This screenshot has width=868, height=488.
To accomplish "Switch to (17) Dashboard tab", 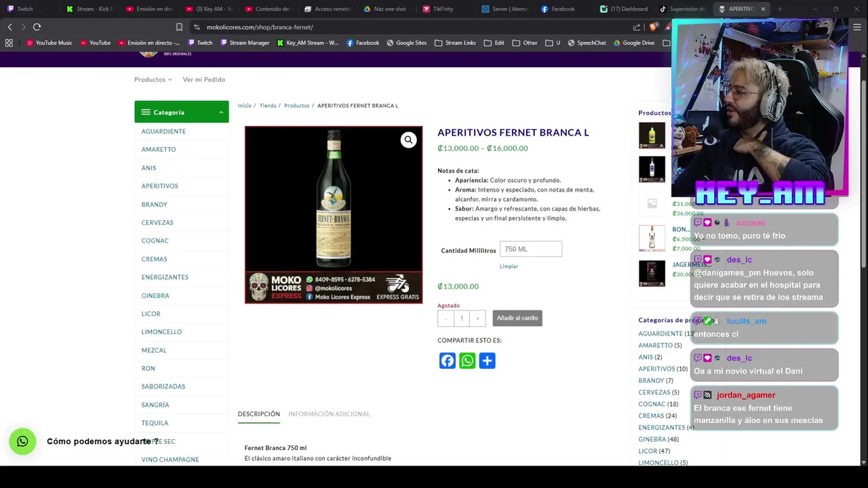I will (624, 9).
